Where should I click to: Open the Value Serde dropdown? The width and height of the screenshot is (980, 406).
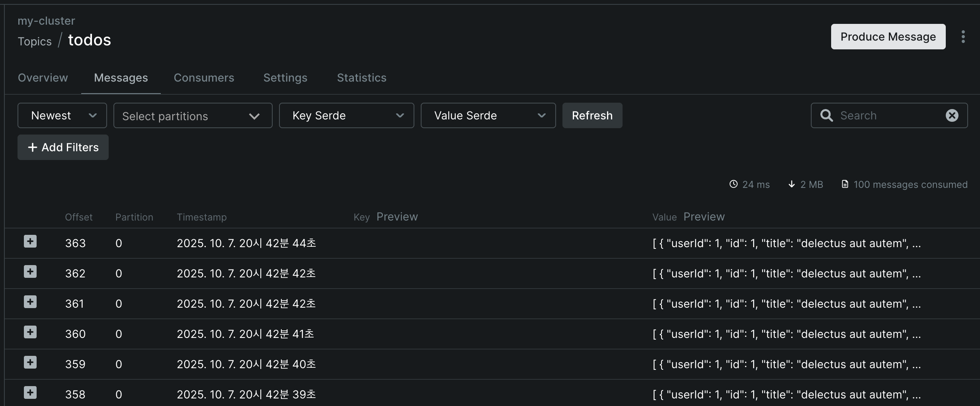pos(488,115)
